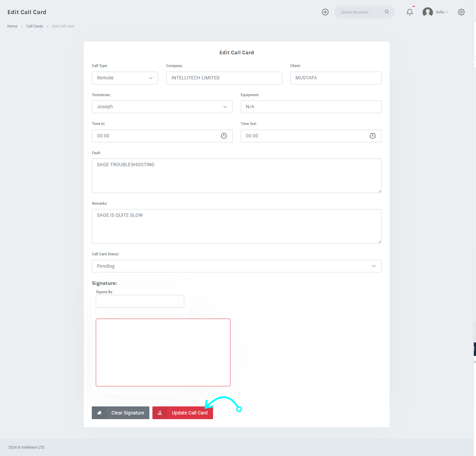Image resolution: width=476 pixels, height=456 pixels.
Task: Expand the Sofia user menu
Action: pyautogui.click(x=442, y=12)
